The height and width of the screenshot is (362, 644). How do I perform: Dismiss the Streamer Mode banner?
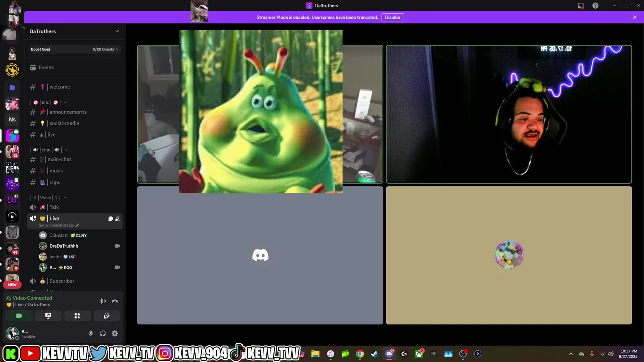coord(635,17)
